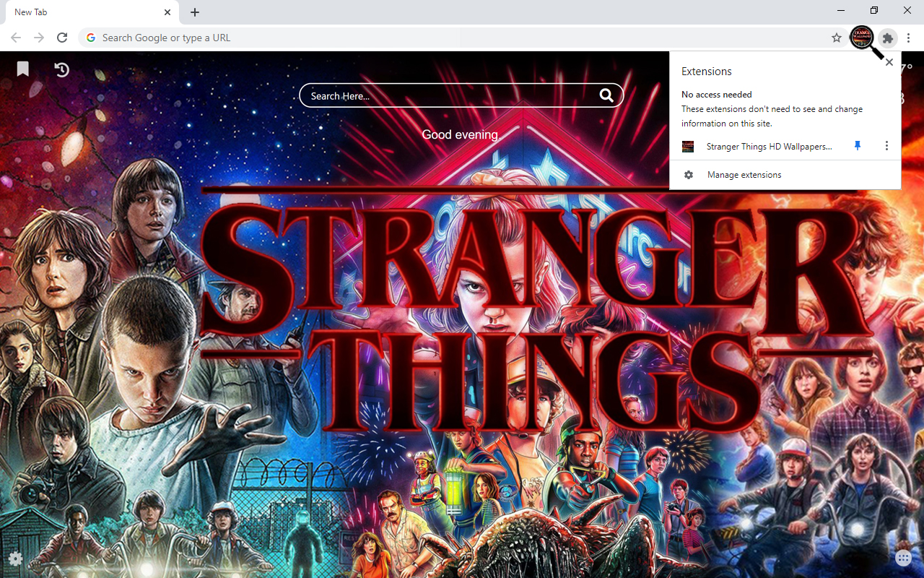Click the browser forward arrow
Viewport: 924px width, 578px height.
pos(39,38)
